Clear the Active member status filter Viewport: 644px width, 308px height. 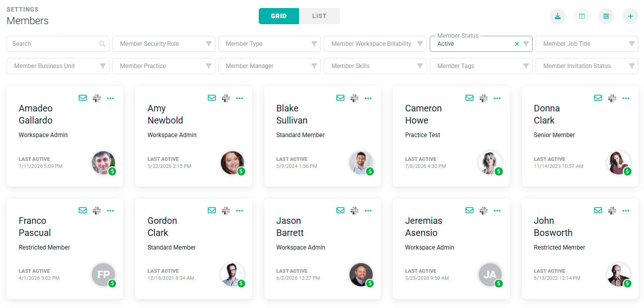coord(516,44)
